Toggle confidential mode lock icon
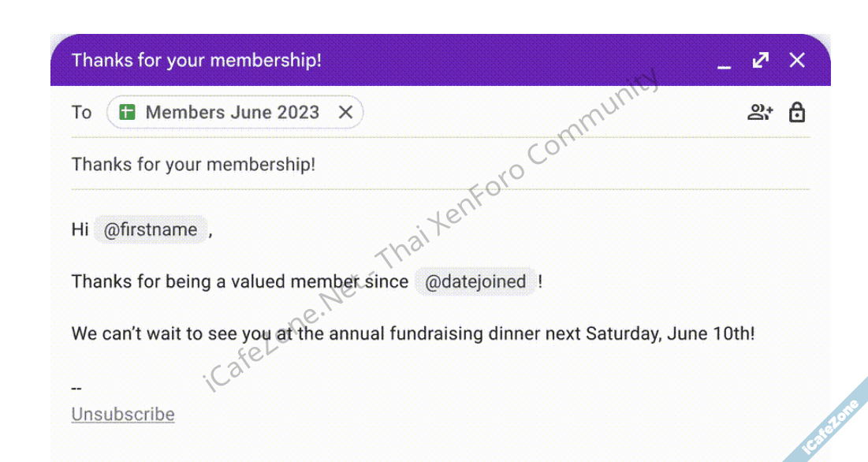868x462 pixels. point(797,113)
